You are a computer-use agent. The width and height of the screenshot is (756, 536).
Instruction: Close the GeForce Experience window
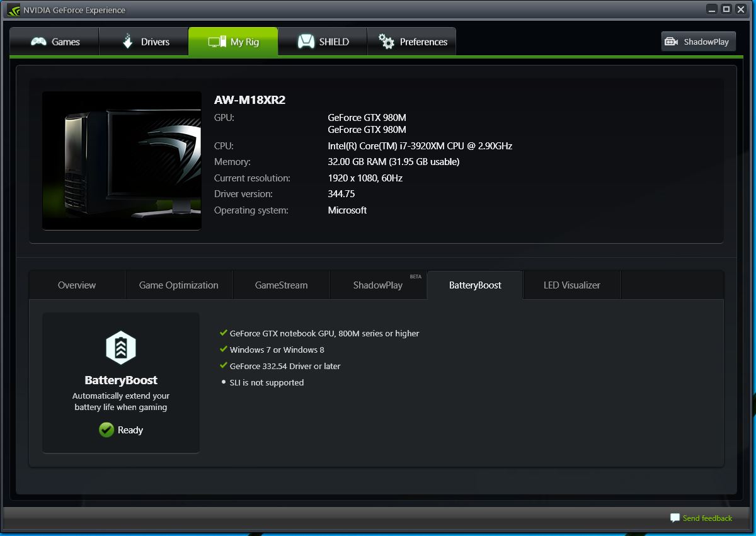[x=742, y=9]
